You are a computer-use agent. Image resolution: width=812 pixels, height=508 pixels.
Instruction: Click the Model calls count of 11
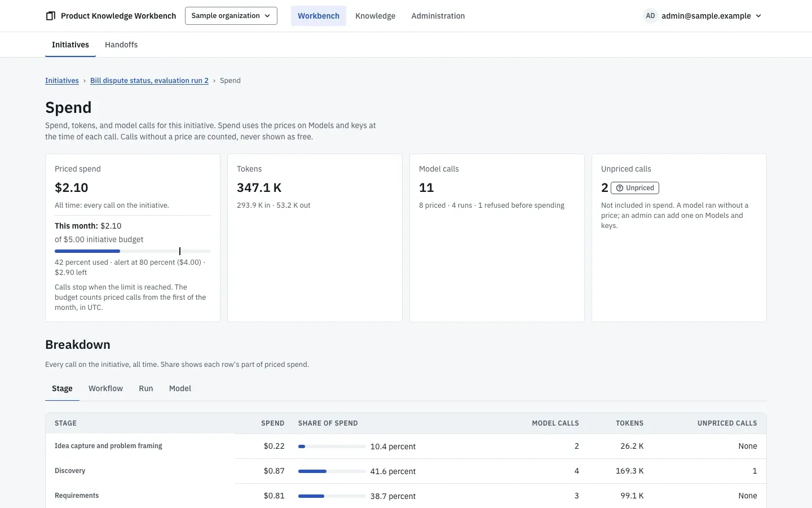pyautogui.click(x=426, y=187)
